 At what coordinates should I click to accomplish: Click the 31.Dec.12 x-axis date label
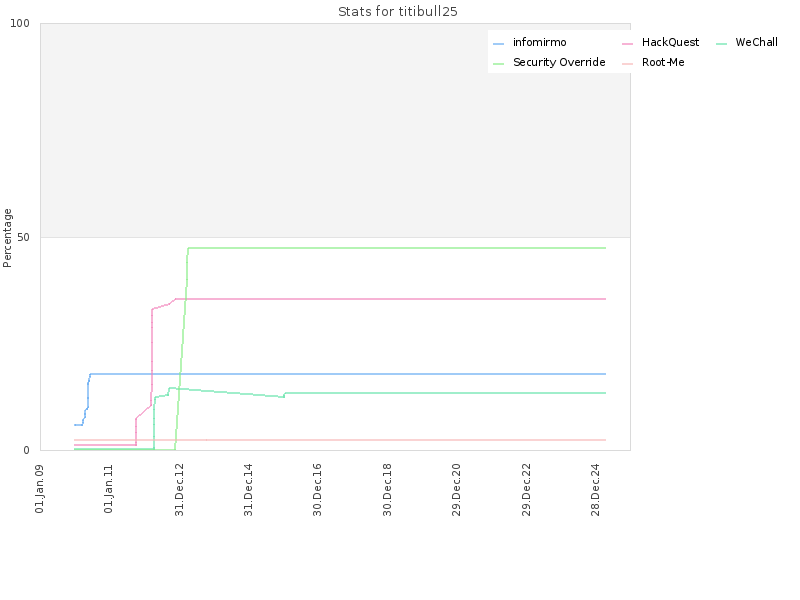coord(179,490)
